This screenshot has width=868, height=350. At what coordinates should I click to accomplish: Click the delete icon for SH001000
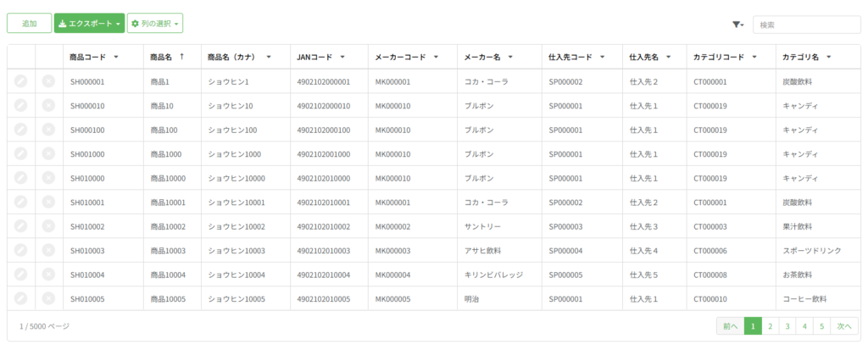point(49,154)
